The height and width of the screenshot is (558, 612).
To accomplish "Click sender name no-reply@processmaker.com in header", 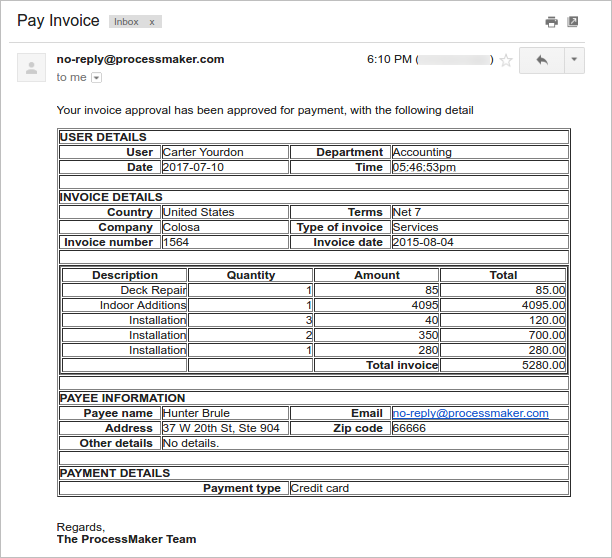I will click(140, 59).
